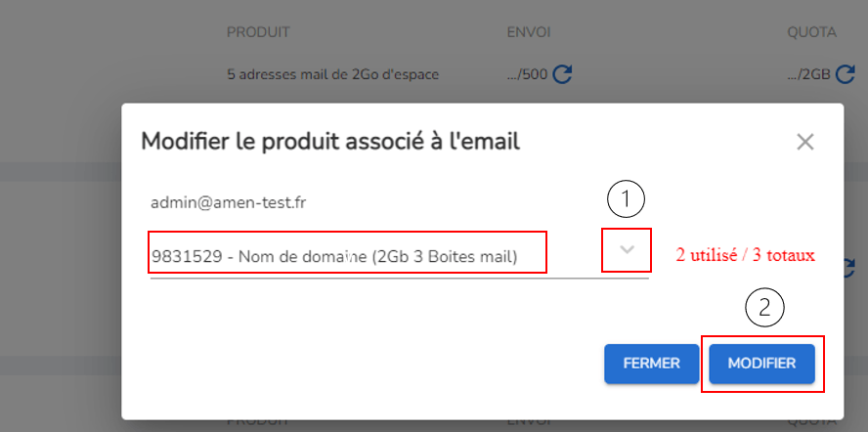Refresh the .../2GB quota value
The height and width of the screenshot is (432, 868).
[845, 74]
